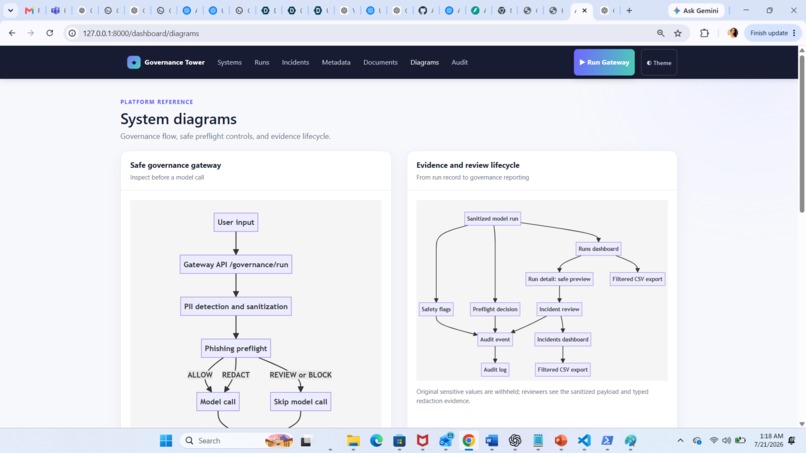Open ChatGPT app from the taskbar

(x=515, y=441)
